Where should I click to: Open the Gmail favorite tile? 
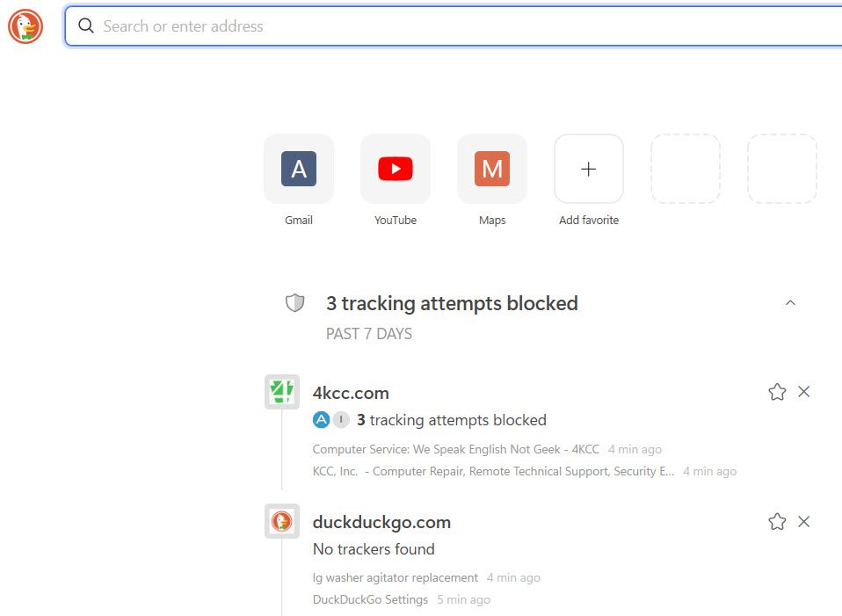point(299,169)
